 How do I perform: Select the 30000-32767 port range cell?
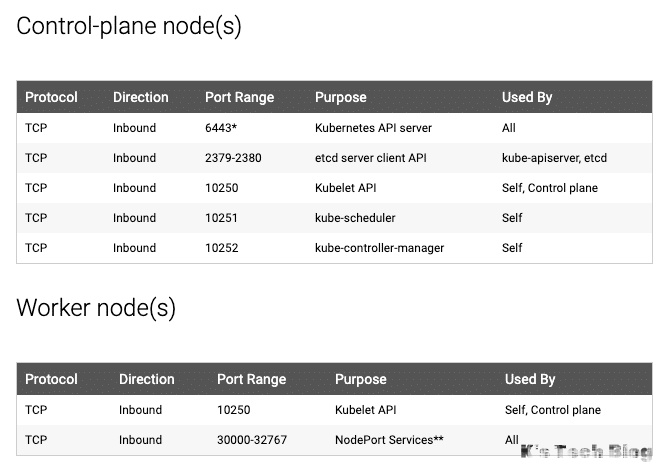click(251, 440)
